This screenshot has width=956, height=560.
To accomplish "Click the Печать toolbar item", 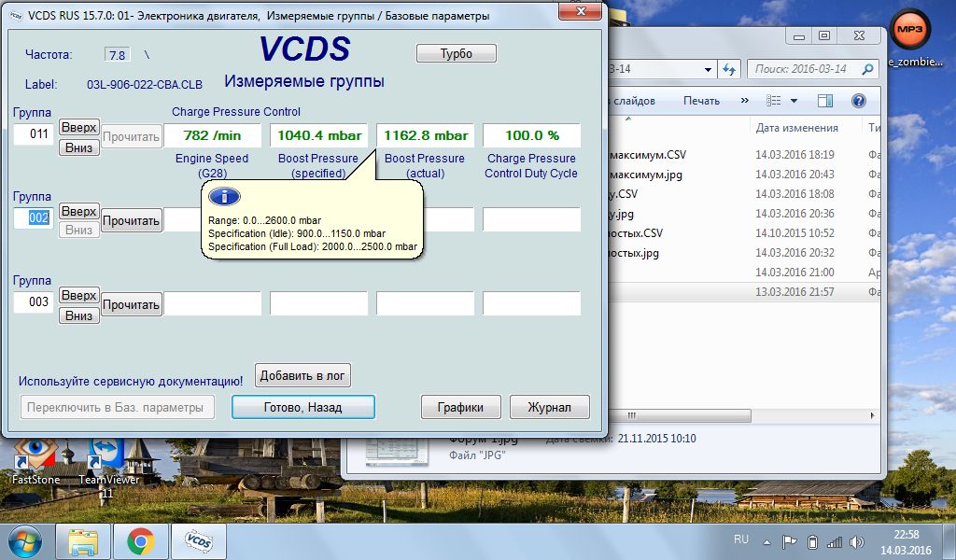I will click(x=701, y=101).
